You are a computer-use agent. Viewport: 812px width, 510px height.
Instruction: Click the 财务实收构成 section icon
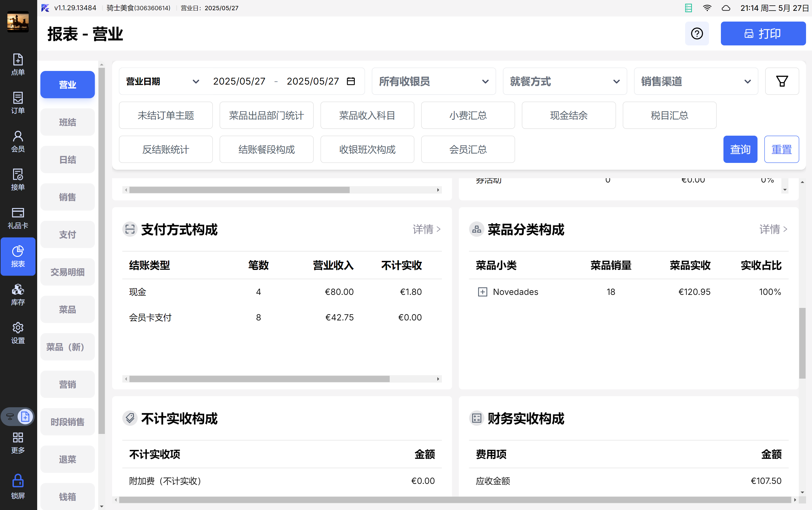(x=477, y=418)
